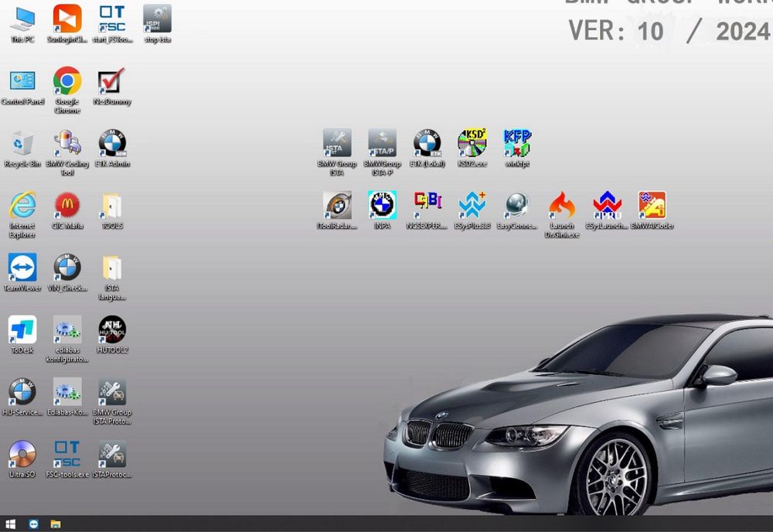Screen dimensions: 773x532
Task: Open the This PC desktop icon
Action: 22,24
